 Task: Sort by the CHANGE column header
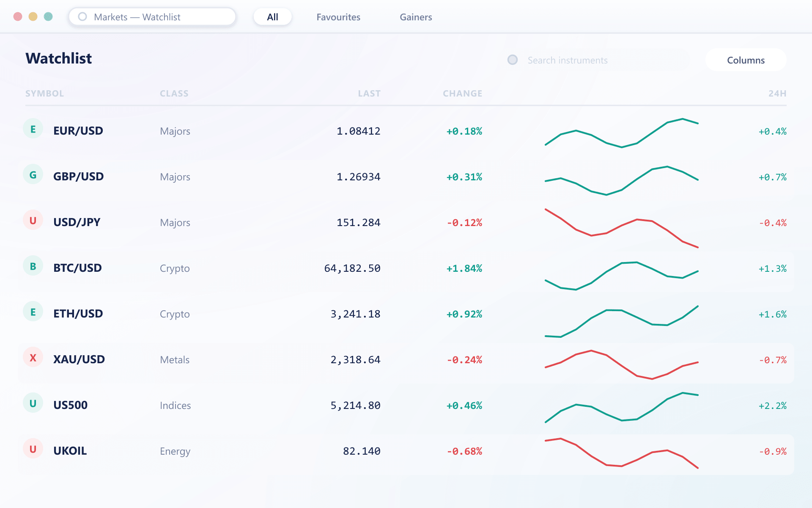463,94
